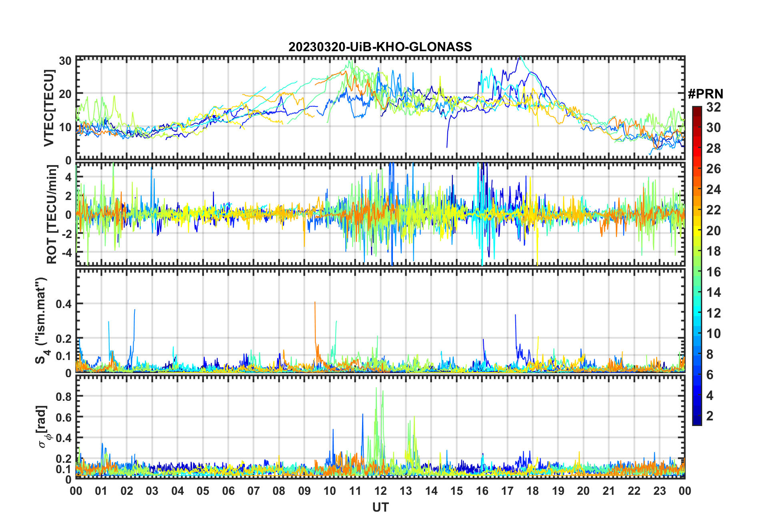
Task: Click VTEC y-axis tick label 20
Action: pos(65,94)
